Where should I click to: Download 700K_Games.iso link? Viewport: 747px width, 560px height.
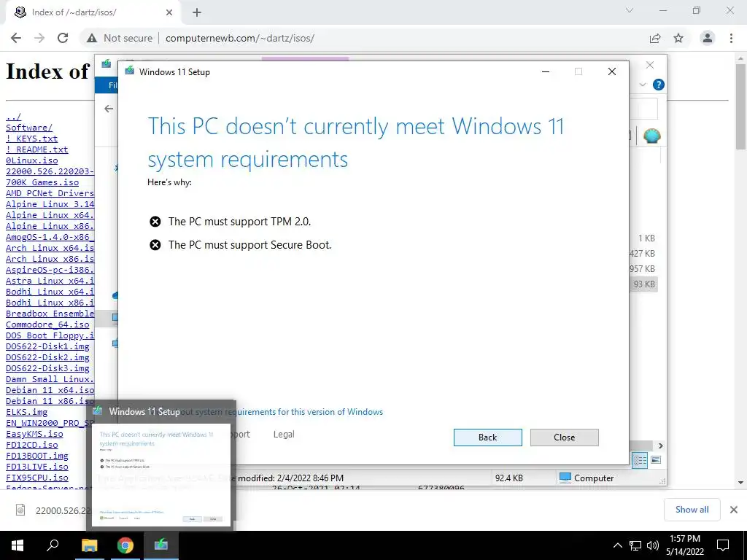[42, 182]
